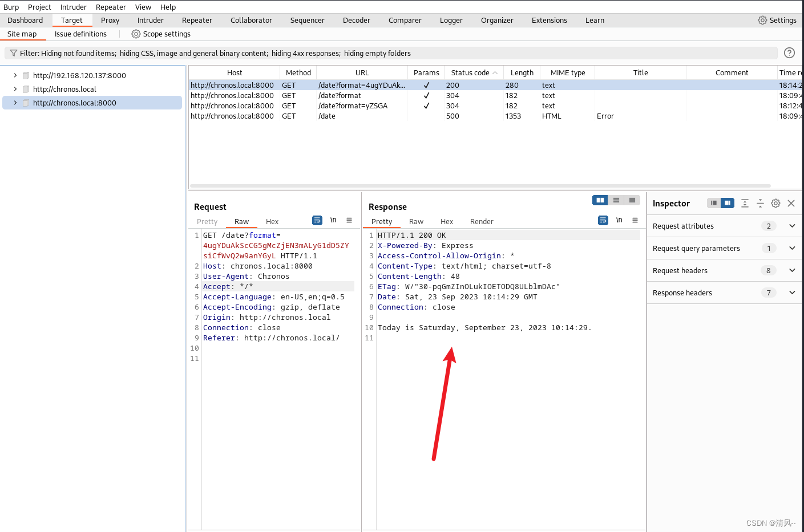The image size is (804, 532).
Task: Open the Burp menu
Action: (11, 7)
